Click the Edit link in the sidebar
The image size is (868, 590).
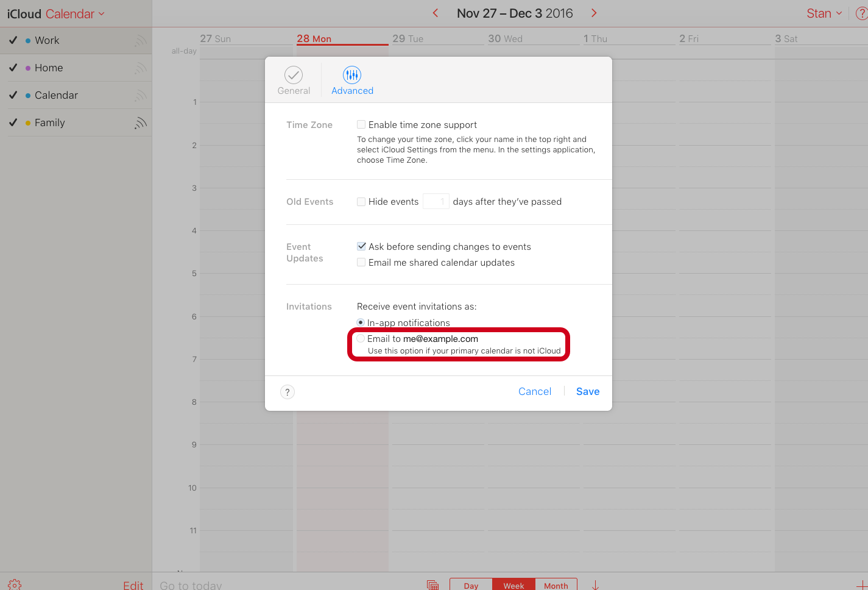(x=133, y=584)
